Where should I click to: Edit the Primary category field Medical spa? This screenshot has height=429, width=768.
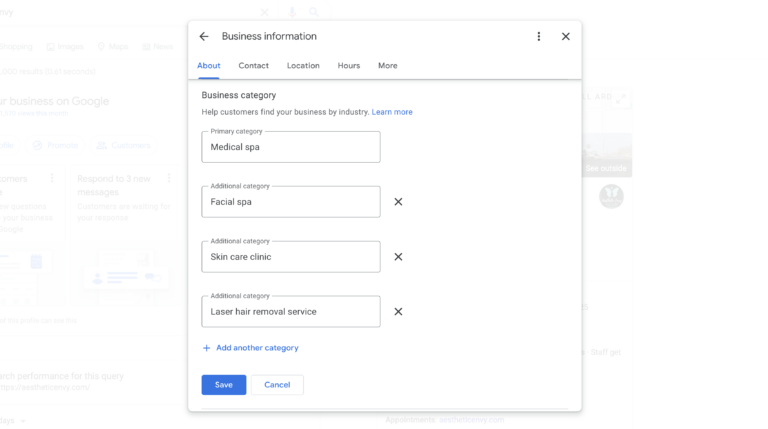291,147
